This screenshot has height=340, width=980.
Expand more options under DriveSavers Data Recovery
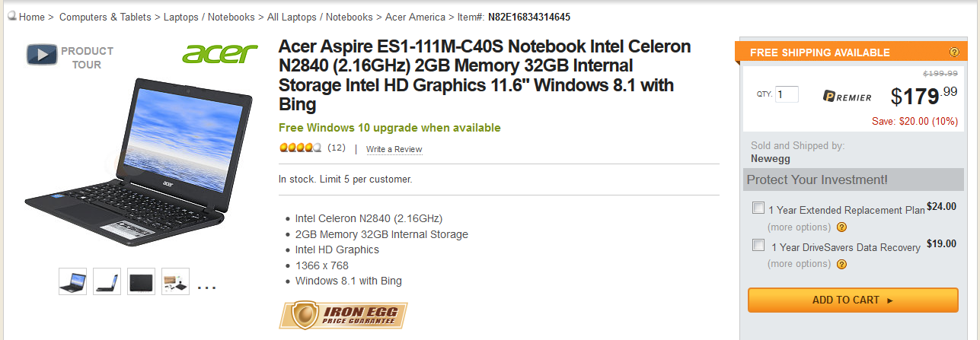tap(799, 264)
